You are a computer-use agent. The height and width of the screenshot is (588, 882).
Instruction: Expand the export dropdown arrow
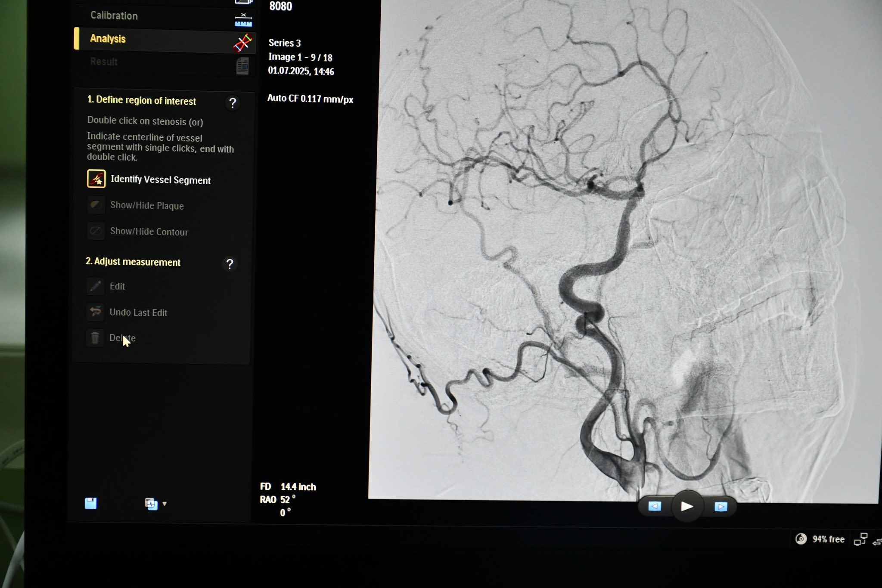pos(165,504)
